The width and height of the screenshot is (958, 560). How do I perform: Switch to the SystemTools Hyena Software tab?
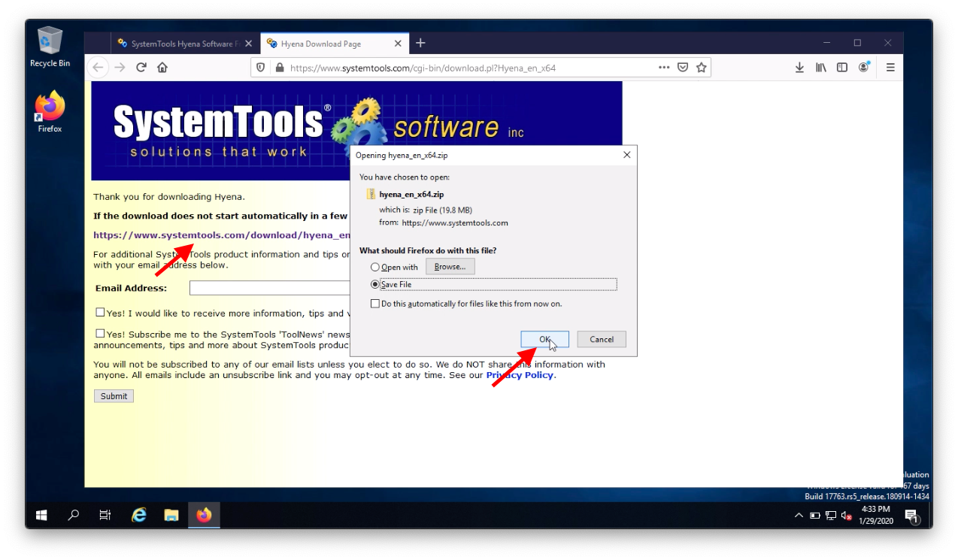tap(180, 43)
